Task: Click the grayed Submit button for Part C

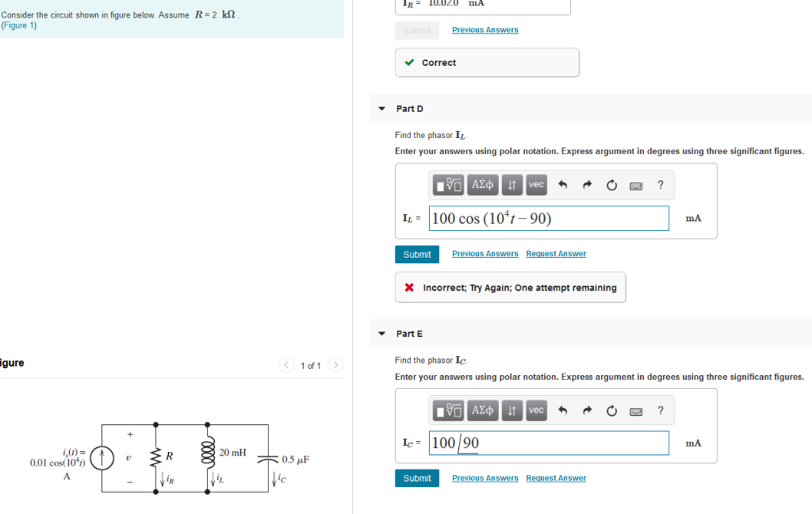Action: (x=417, y=31)
